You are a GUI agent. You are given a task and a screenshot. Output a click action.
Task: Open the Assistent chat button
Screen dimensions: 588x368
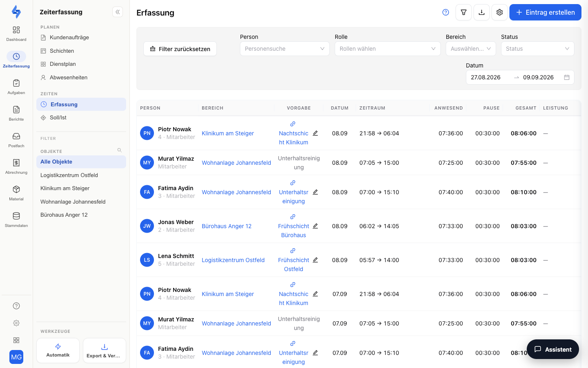553,349
